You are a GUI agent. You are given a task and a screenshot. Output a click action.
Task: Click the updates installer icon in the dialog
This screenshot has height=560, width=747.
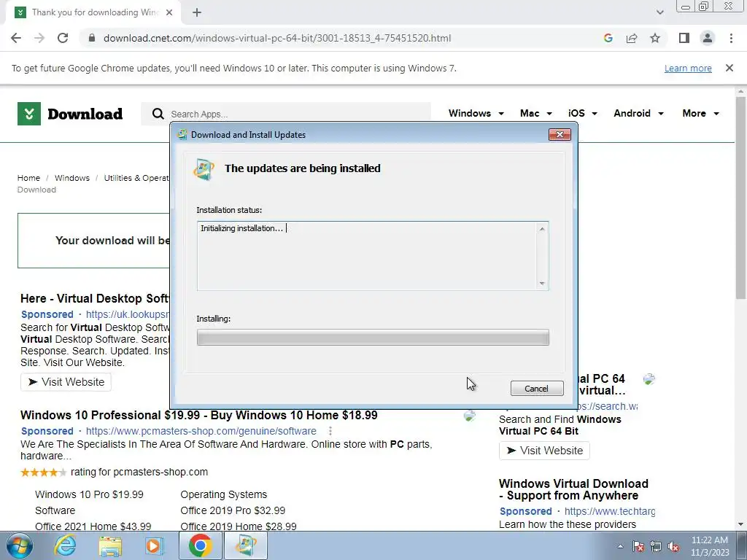[x=204, y=169]
